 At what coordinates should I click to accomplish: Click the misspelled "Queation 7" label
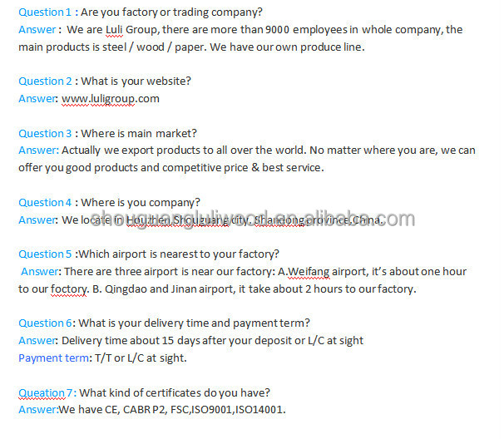[x=45, y=392]
